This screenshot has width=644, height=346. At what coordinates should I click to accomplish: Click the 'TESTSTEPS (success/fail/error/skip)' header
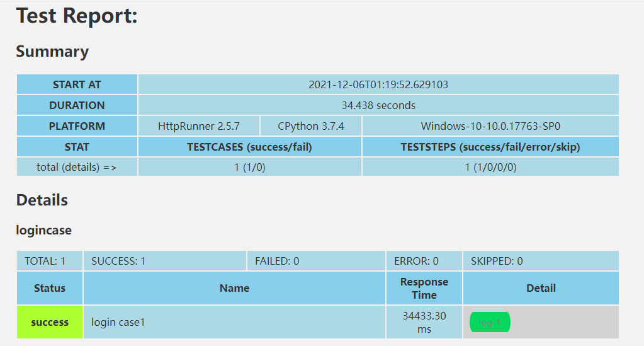click(x=490, y=147)
